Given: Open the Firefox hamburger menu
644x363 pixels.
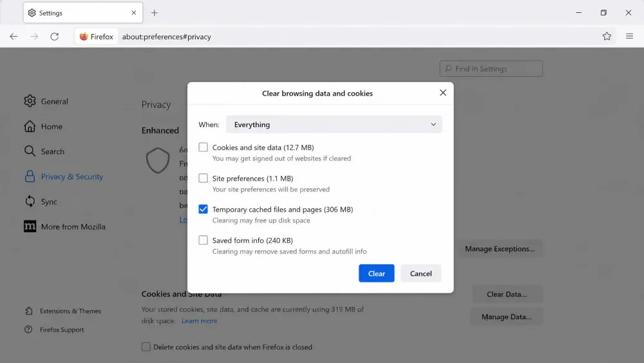Looking at the screenshot, I should tap(629, 36).
